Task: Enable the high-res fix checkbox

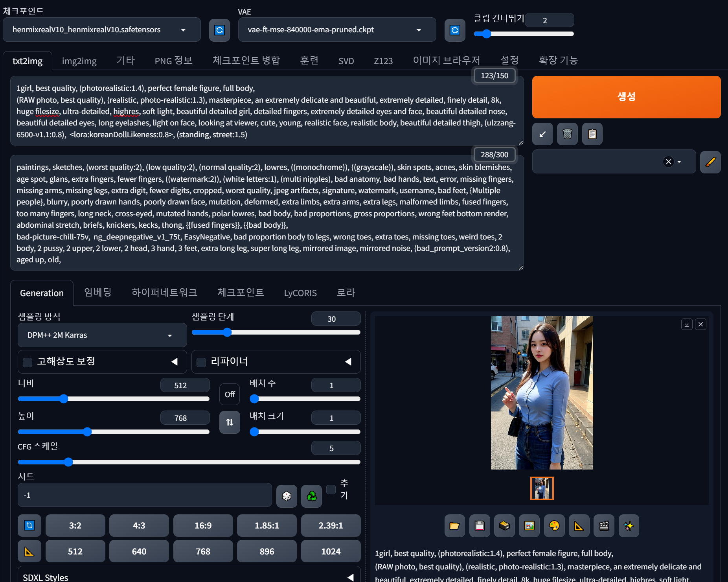Action: 28,362
